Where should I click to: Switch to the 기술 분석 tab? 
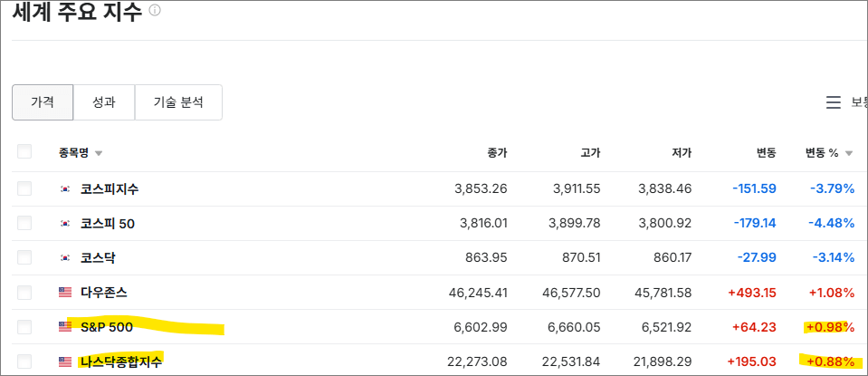coord(178,102)
